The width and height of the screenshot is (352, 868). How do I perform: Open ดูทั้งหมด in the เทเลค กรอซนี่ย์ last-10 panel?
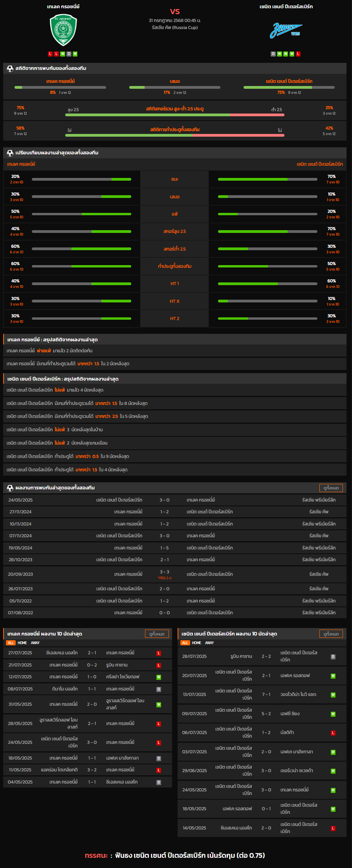157,634
